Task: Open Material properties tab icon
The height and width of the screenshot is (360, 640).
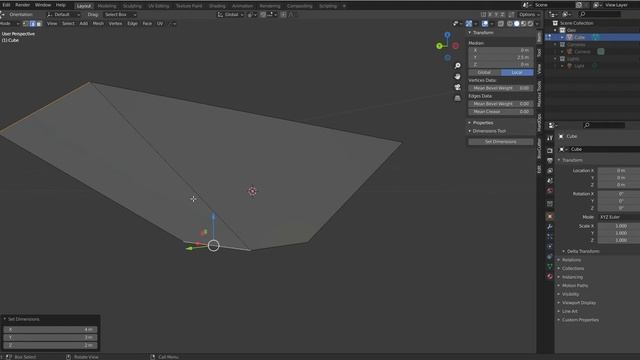Action: [x=550, y=276]
